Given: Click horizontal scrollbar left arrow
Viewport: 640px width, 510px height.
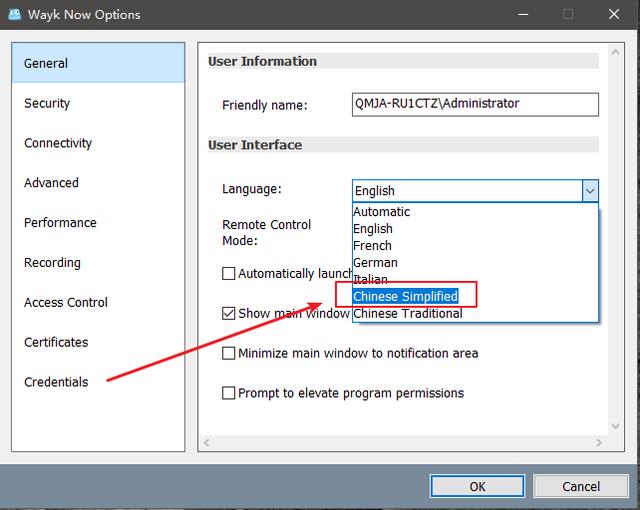Looking at the screenshot, I should [x=207, y=442].
